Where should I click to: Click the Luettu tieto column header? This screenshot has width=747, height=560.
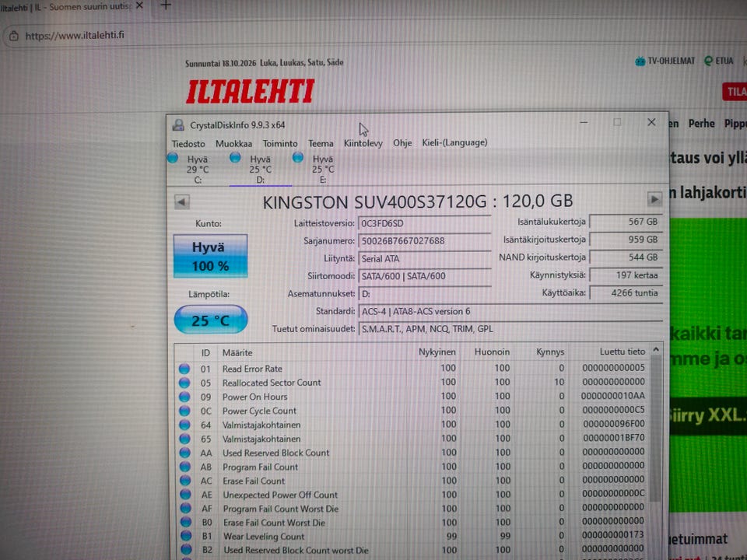[622, 352]
